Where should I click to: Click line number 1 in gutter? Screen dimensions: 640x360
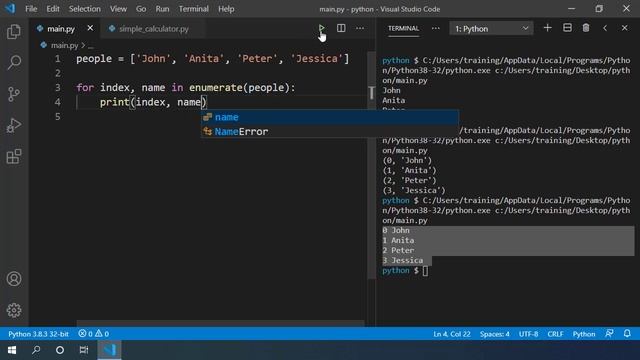tap(58, 59)
